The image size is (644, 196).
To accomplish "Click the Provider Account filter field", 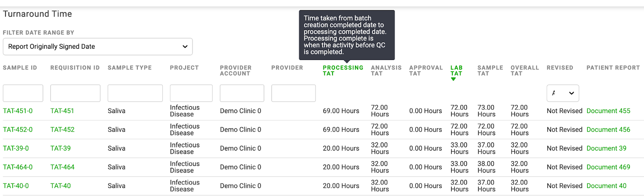I will (242, 93).
